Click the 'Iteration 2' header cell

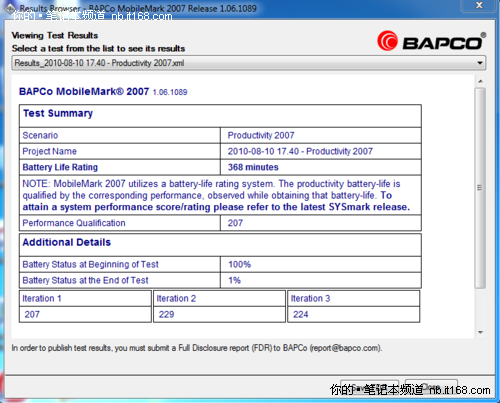[x=219, y=298]
